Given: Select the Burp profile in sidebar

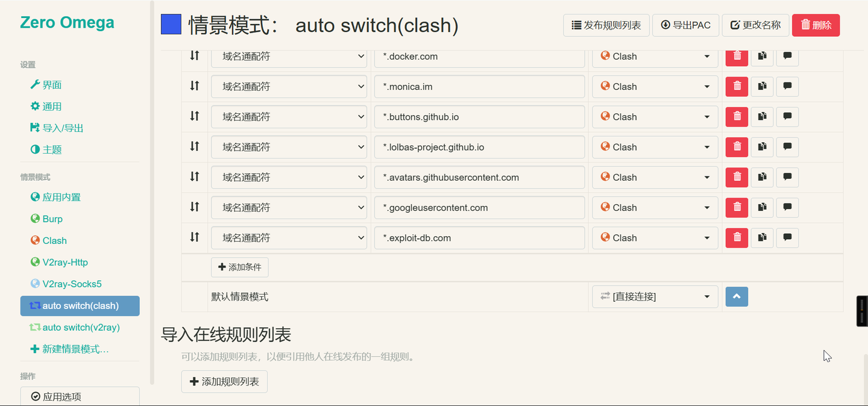Looking at the screenshot, I should [53, 218].
